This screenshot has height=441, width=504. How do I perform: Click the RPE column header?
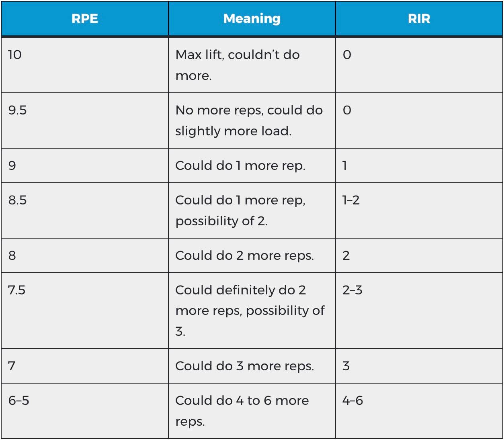84,19
